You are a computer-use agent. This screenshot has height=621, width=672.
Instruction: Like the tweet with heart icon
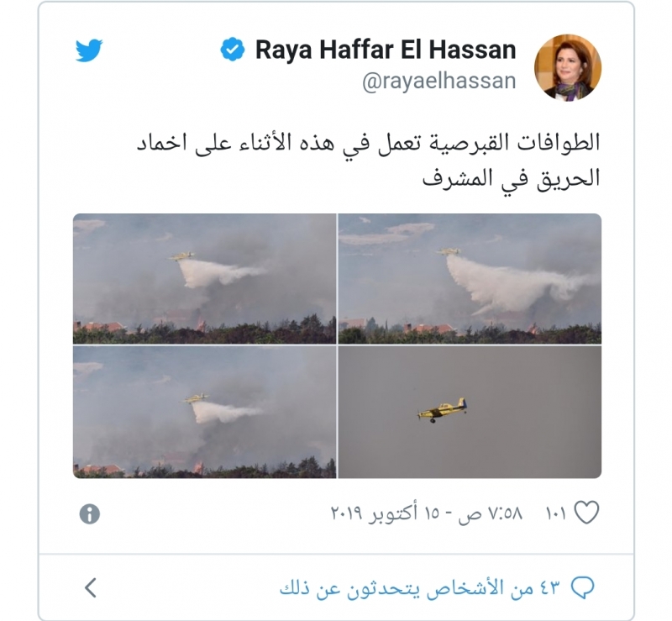[586, 513]
